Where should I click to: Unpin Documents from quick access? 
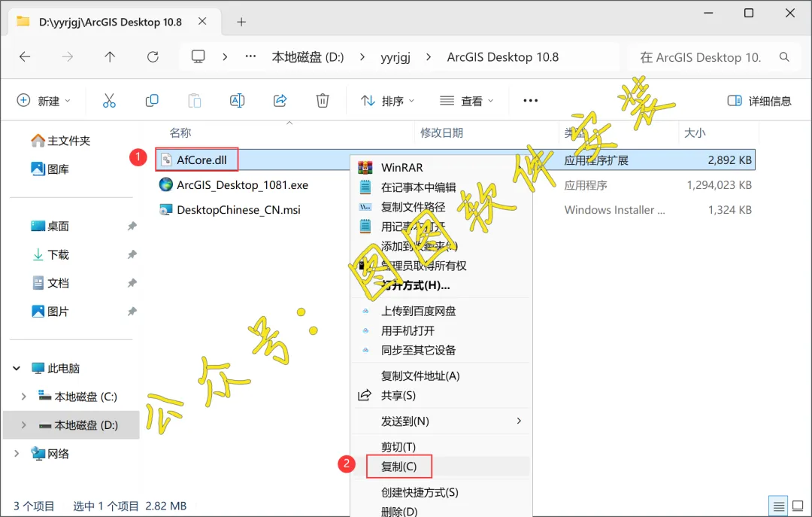132,283
